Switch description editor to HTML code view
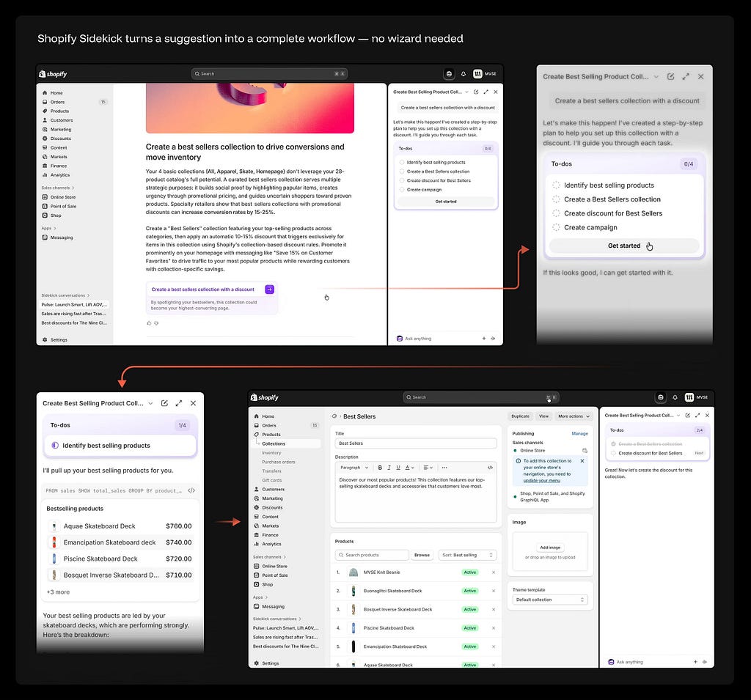The height and width of the screenshot is (700, 751). point(490,468)
